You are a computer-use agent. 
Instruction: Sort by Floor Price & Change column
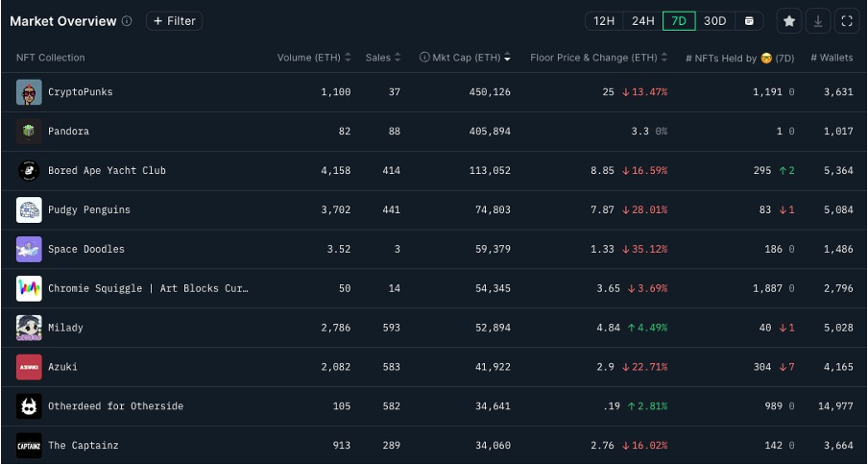598,58
